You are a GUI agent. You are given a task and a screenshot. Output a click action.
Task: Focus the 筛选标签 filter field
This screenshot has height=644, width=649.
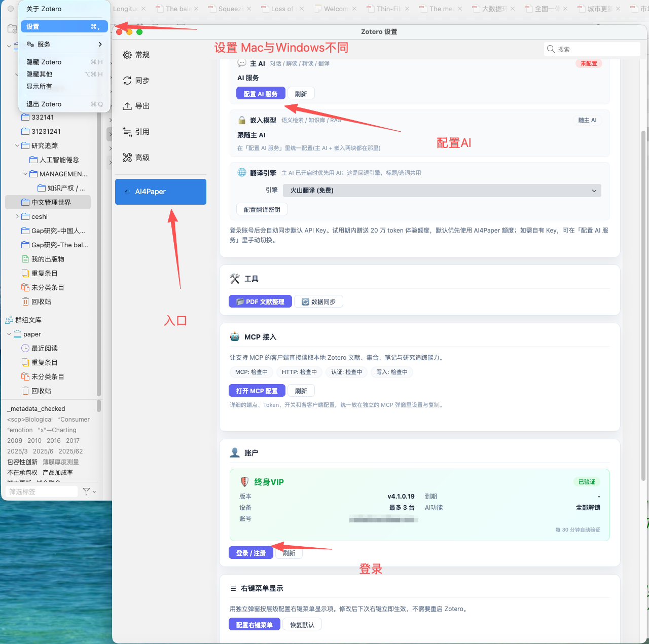tap(43, 491)
